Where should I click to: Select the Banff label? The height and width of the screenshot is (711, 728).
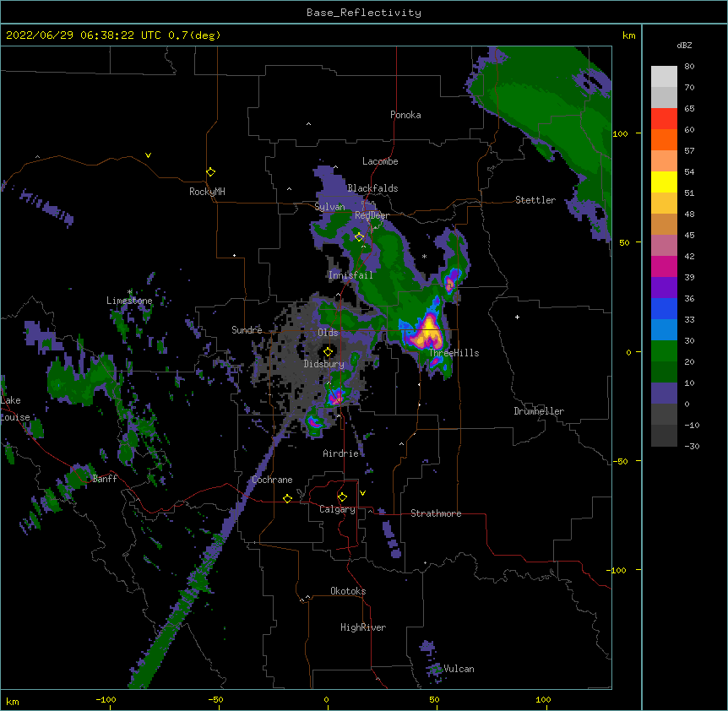pos(105,479)
